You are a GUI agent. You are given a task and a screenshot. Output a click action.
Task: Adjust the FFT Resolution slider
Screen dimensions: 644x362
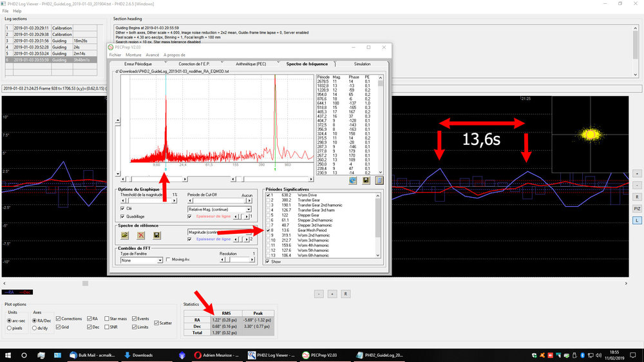pos(238,260)
